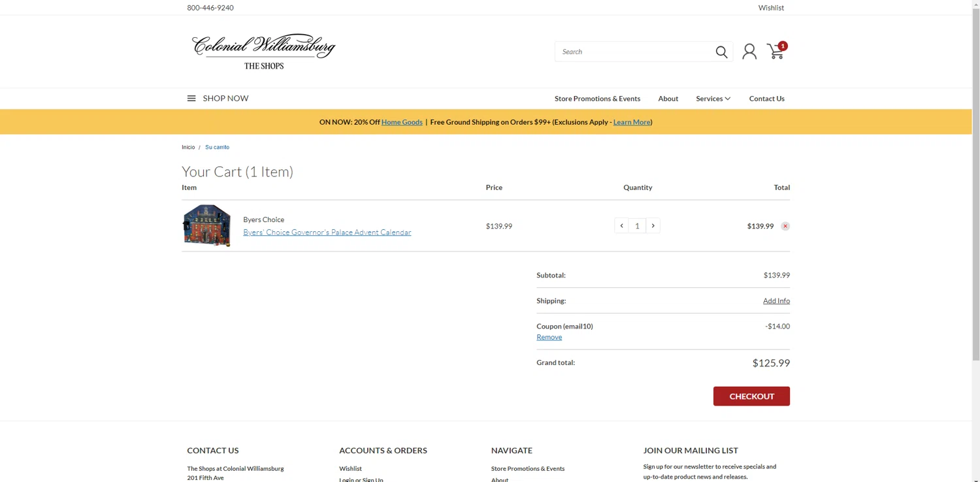Go to the Inicio breadcrumb
Image resolution: width=980 pixels, height=482 pixels.
coord(188,147)
